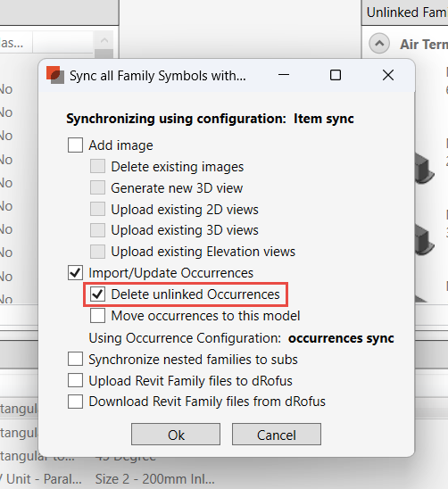Check Download Revit Family files from dRofus

click(x=75, y=402)
